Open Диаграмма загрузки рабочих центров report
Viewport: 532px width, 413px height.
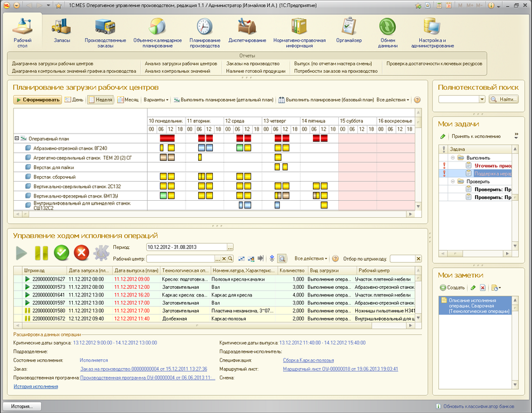[x=53, y=64]
